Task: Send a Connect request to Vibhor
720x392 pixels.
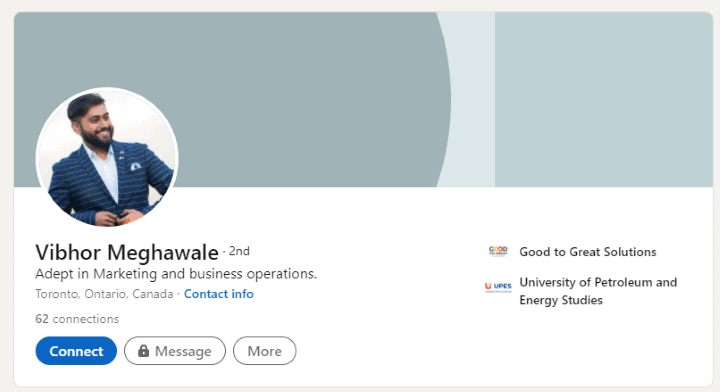Action: [x=76, y=351]
